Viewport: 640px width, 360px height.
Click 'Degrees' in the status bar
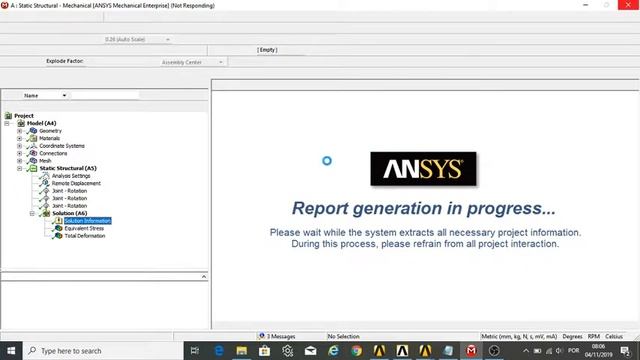572,336
